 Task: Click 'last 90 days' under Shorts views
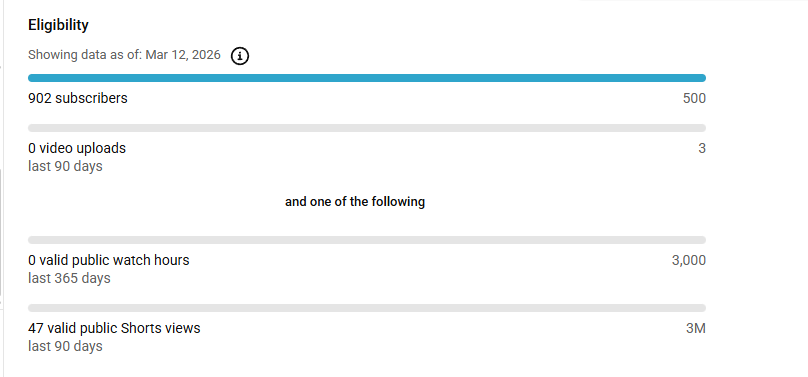65,346
